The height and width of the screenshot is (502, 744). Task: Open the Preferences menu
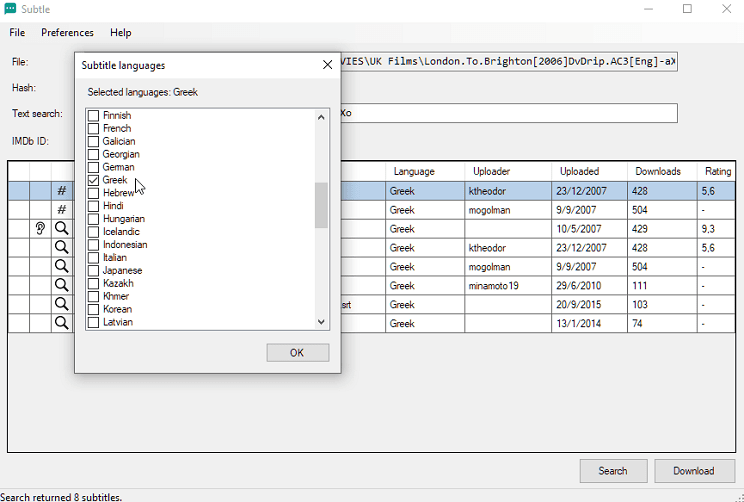(x=67, y=32)
